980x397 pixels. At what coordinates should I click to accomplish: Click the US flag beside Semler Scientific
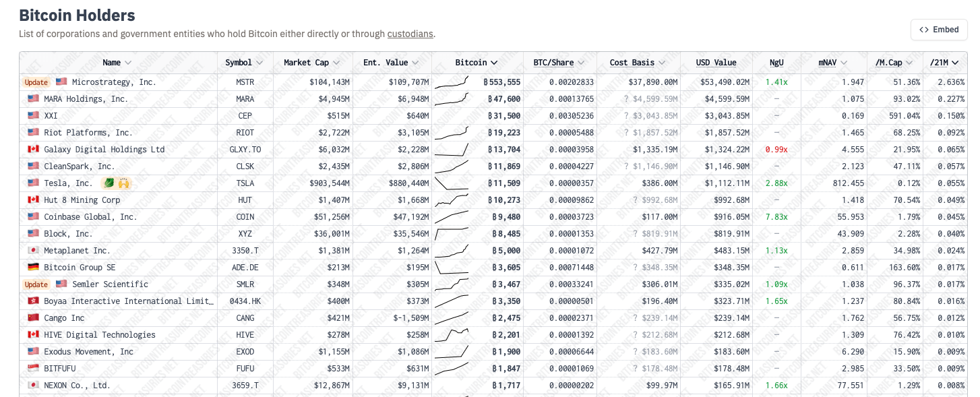click(x=61, y=284)
